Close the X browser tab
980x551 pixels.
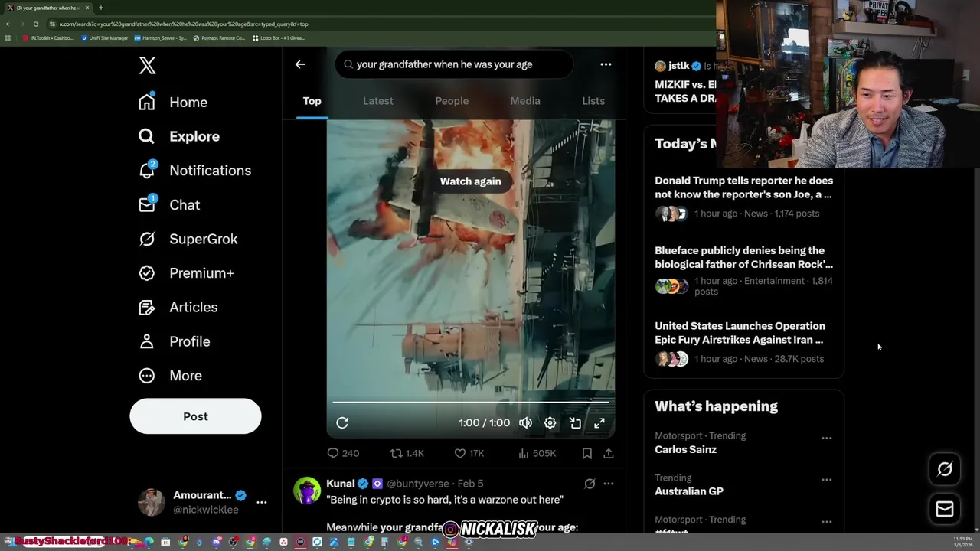click(x=87, y=8)
